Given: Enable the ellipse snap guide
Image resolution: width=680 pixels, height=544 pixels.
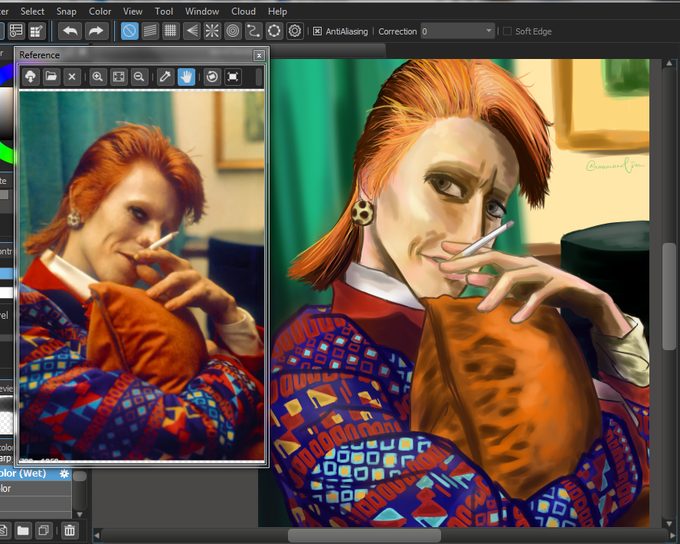Looking at the screenshot, I should point(274,31).
